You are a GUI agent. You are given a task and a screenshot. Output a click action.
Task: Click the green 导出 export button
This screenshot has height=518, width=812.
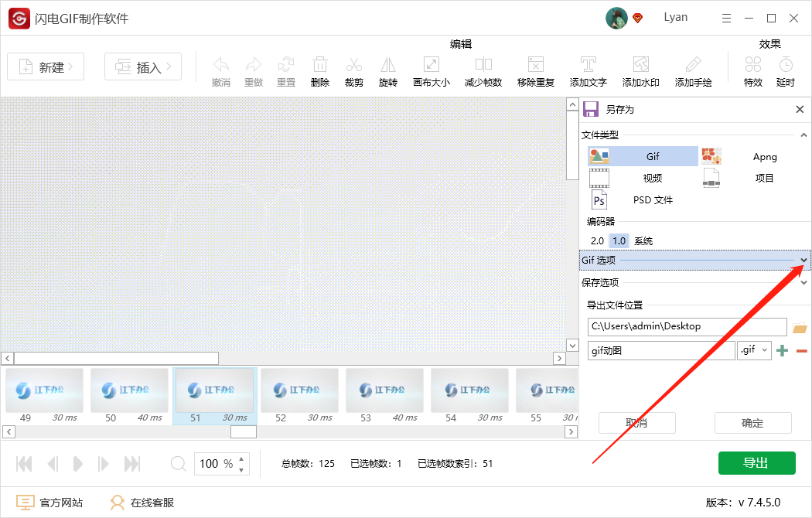(756, 462)
